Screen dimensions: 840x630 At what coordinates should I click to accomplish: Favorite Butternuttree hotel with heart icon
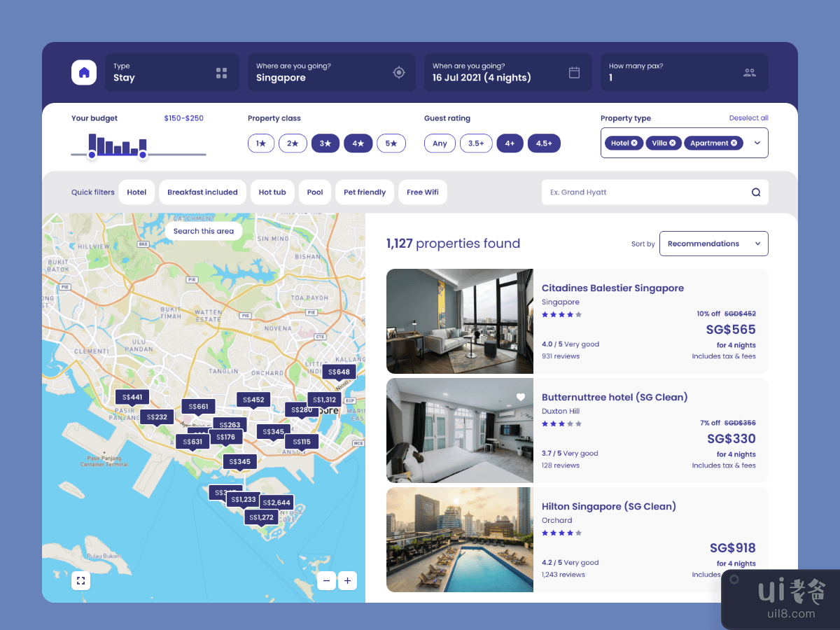pos(520,398)
